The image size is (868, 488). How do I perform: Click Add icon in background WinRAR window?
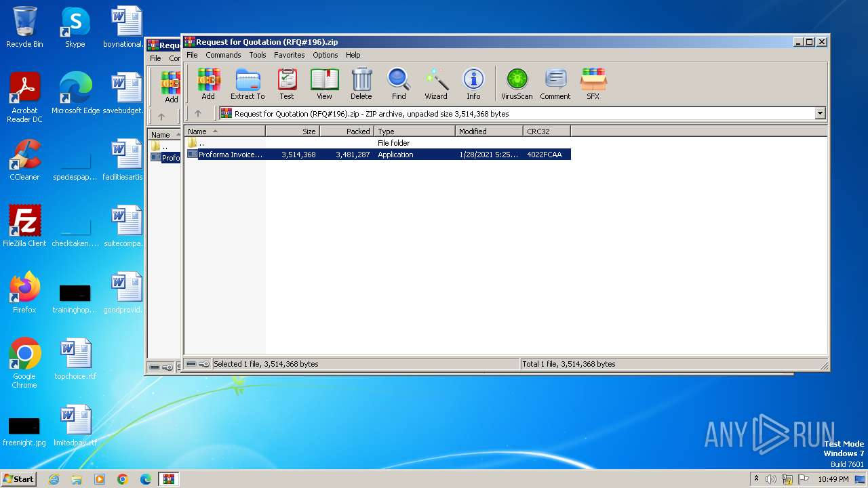(x=171, y=87)
